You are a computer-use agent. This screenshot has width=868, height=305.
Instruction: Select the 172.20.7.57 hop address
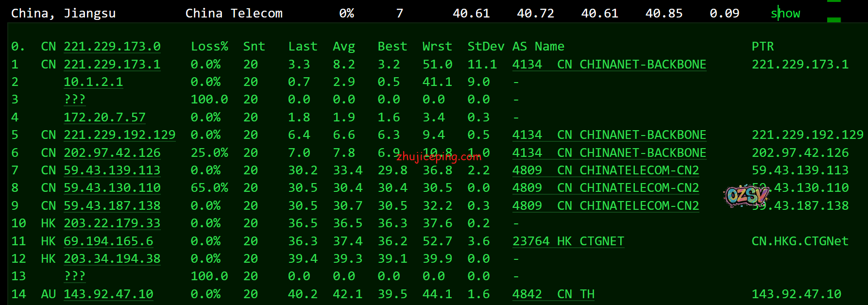(104, 118)
